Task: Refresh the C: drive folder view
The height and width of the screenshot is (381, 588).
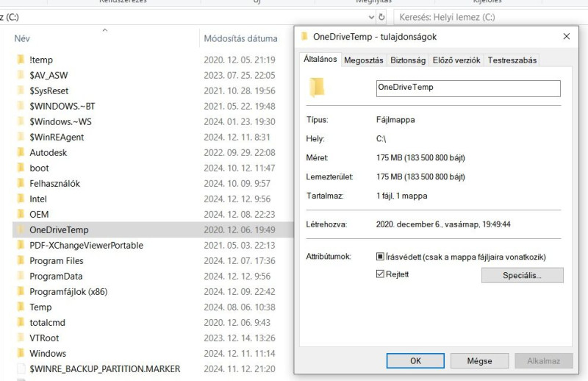Action: pos(381,17)
